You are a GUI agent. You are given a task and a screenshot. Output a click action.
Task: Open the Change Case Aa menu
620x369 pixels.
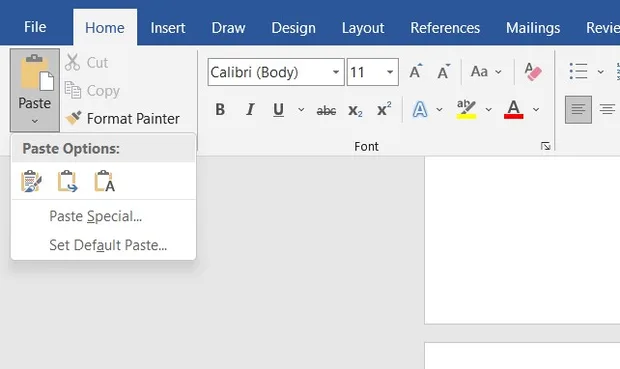486,72
